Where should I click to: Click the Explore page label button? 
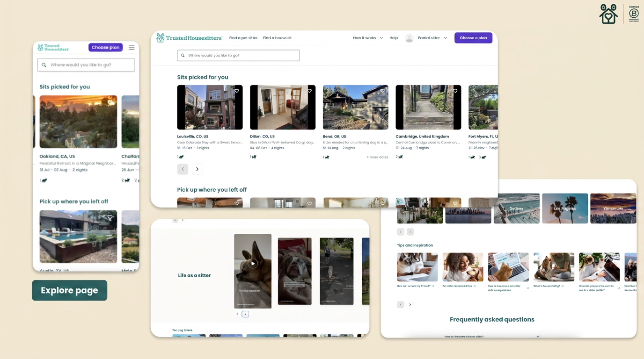tap(69, 290)
